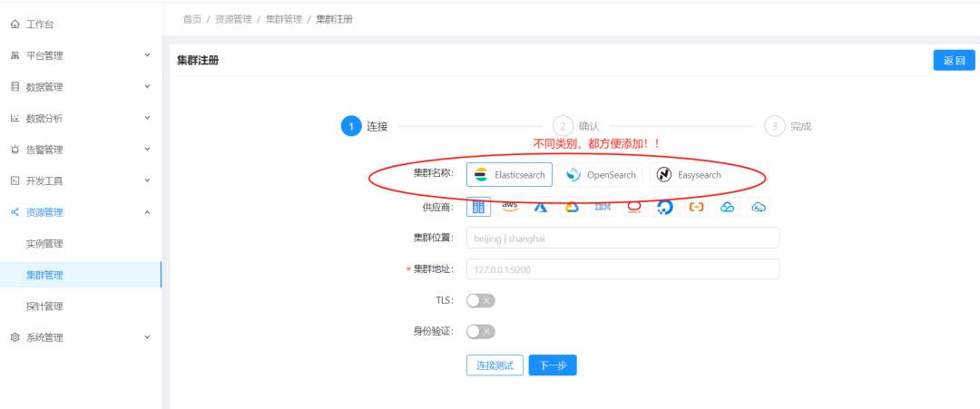Choose the DigitalOcean provider icon
Image resolution: width=980 pixels, height=409 pixels.
665,207
